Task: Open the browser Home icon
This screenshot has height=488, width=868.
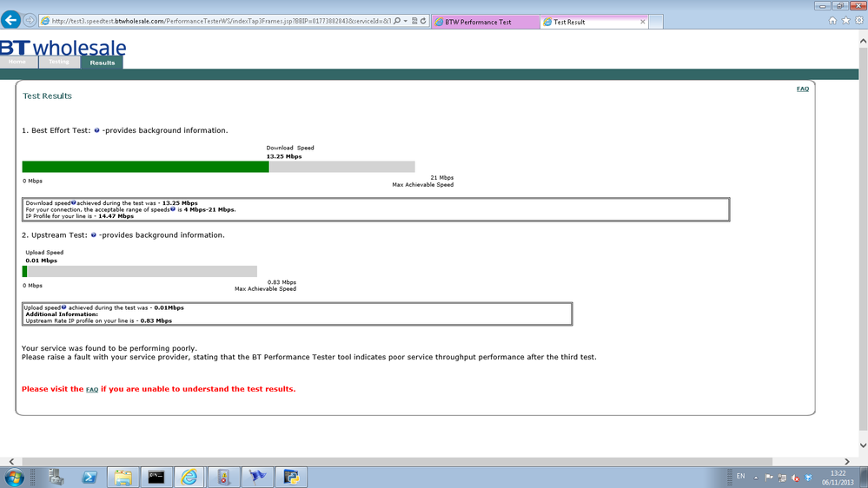Action: click(x=832, y=21)
